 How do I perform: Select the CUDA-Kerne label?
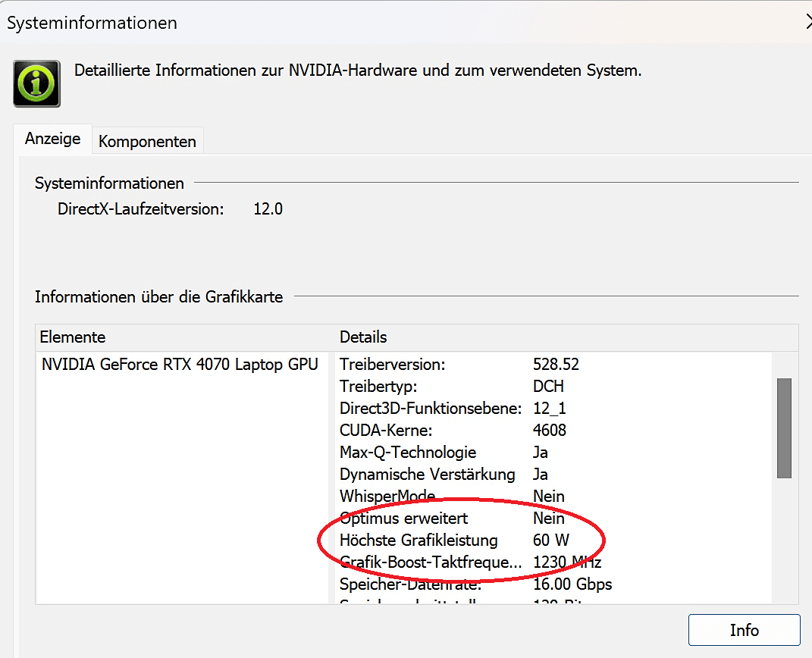(x=386, y=431)
